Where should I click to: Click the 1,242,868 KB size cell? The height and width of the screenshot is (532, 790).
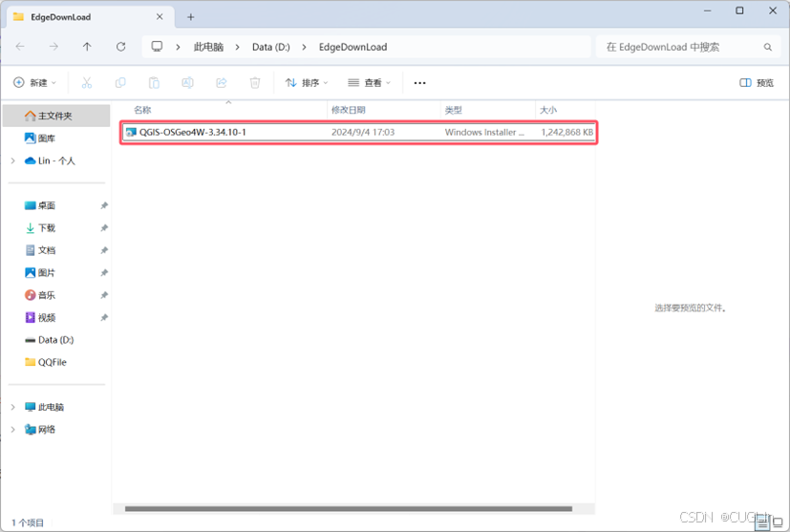point(566,132)
